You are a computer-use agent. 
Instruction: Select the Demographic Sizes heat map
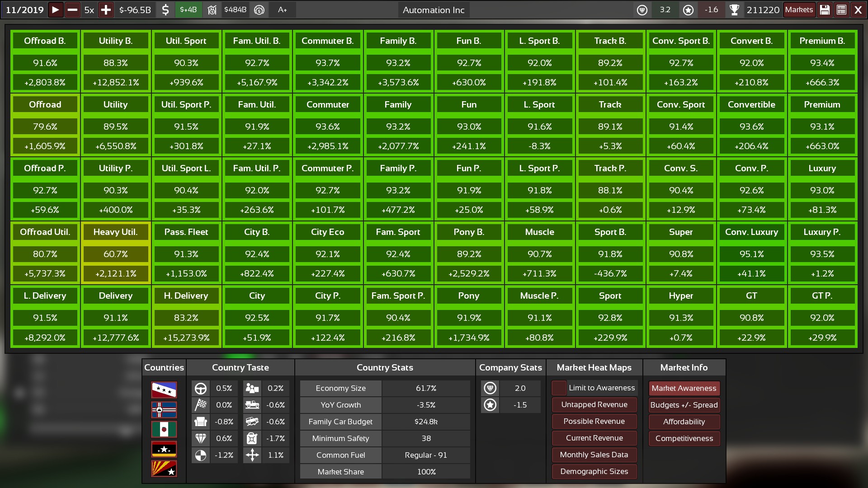click(x=594, y=472)
